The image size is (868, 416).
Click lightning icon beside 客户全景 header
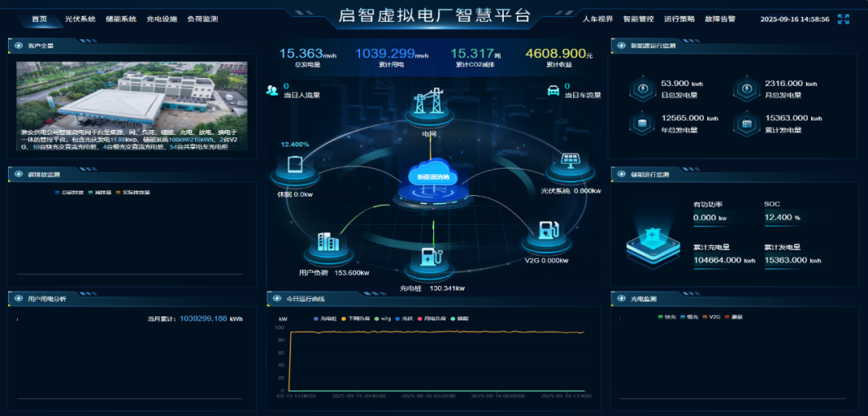tap(18, 45)
